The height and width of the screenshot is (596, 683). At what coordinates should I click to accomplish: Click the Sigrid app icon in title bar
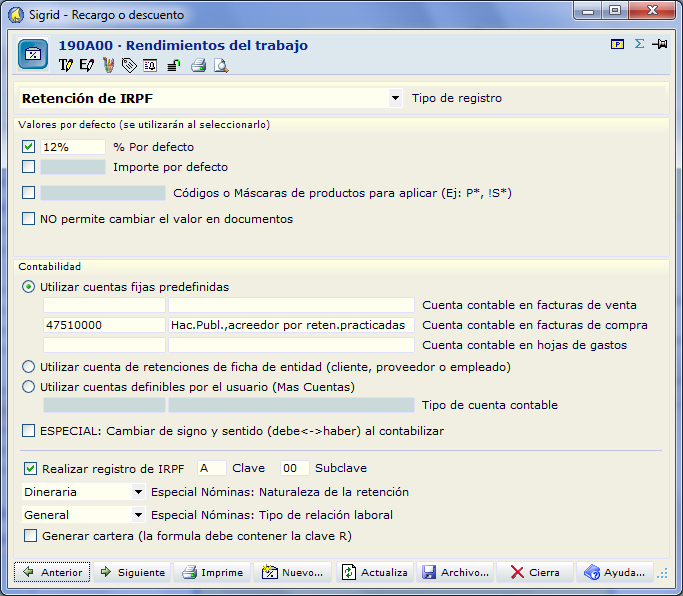point(17,15)
